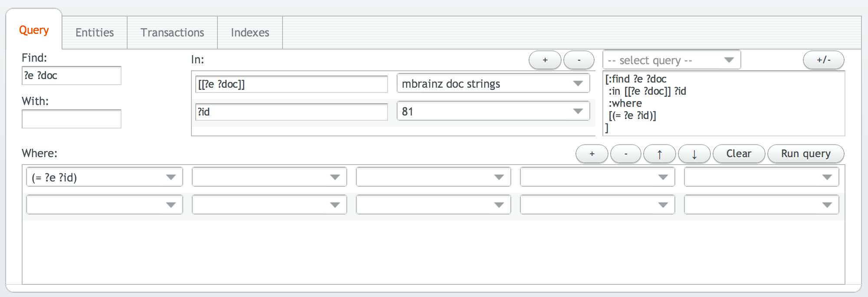This screenshot has height=297, width=868.
Task: Open the mbrainz doc strings dropdown
Action: coord(493,83)
